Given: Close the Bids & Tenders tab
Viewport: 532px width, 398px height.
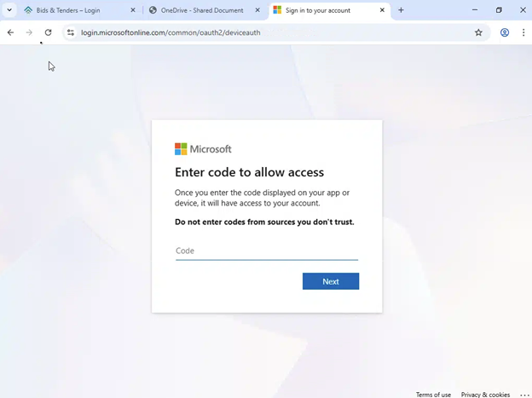Looking at the screenshot, I should pos(133,10).
